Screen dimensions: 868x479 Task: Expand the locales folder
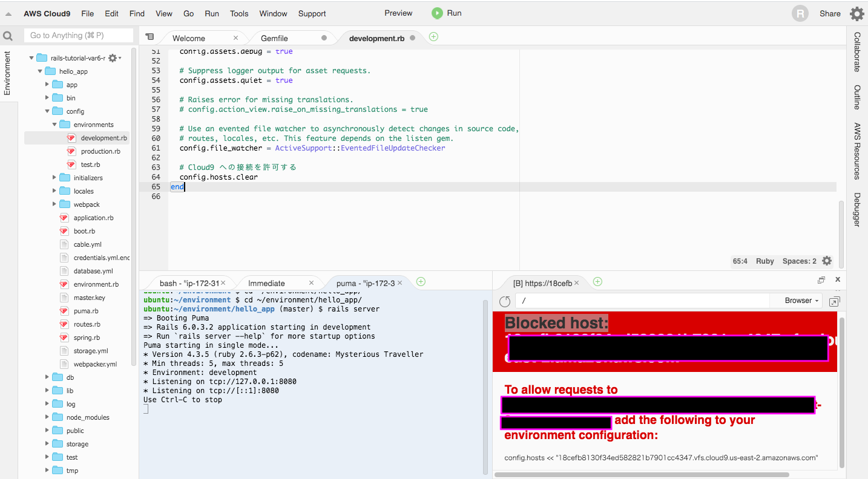(54, 191)
